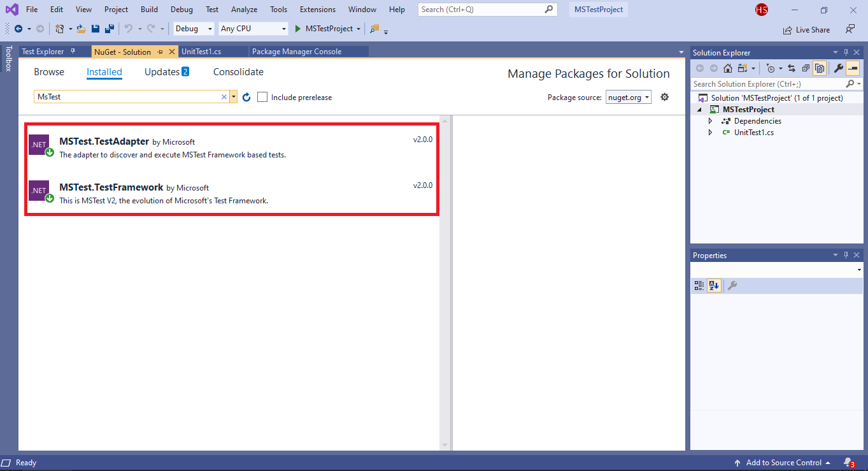Click the Visual Studio logo icon

[12, 10]
